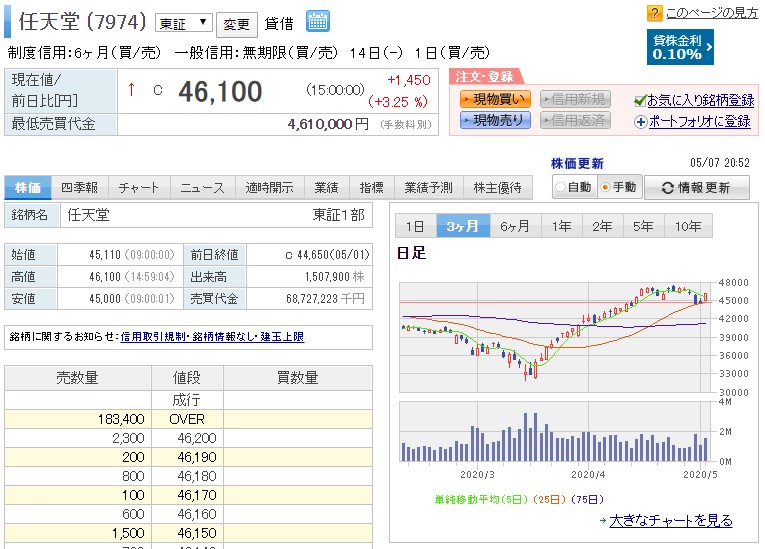This screenshot has width=765, height=549.
Task: Click the volume bar chart
Action: pyautogui.click(x=556, y=432)
